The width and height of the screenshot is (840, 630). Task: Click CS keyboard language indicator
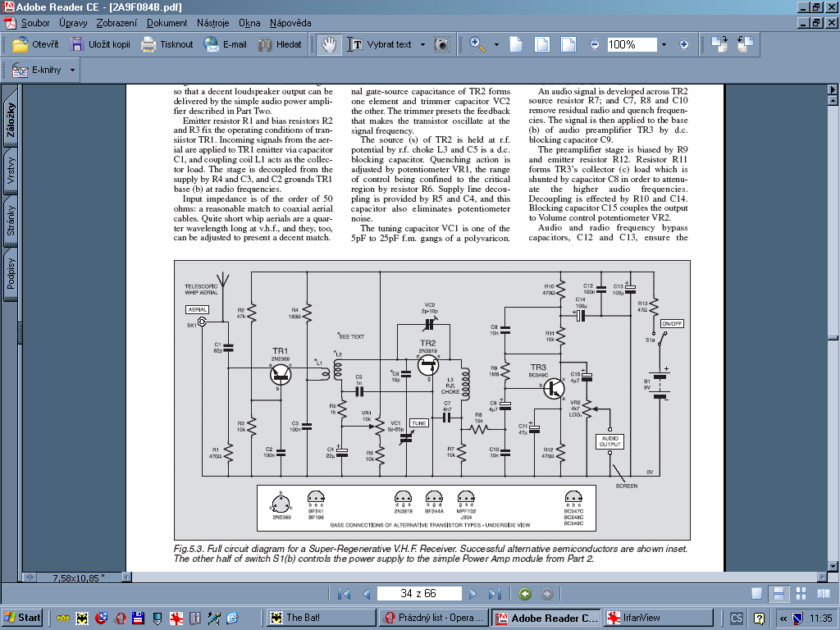tap(736, 619)
